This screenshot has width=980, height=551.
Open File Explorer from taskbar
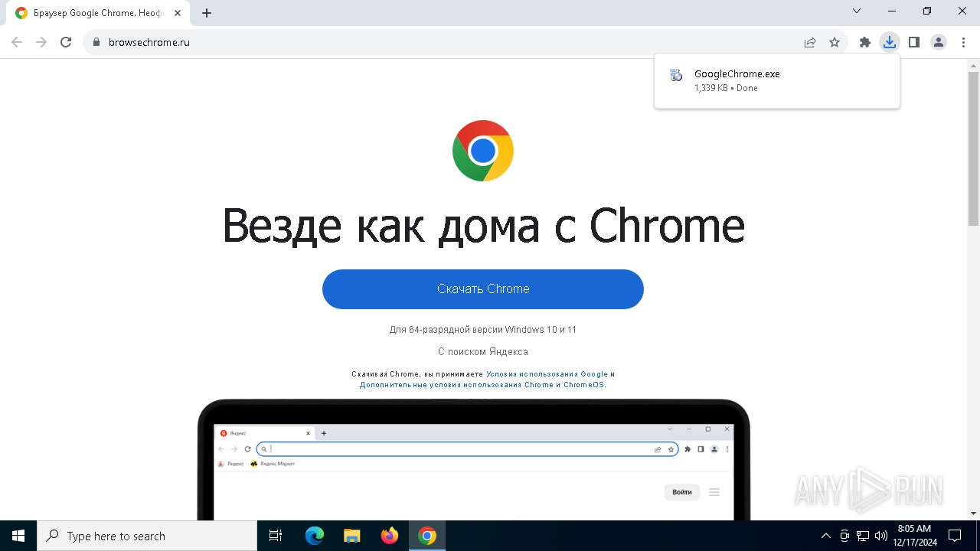[351, 536]
